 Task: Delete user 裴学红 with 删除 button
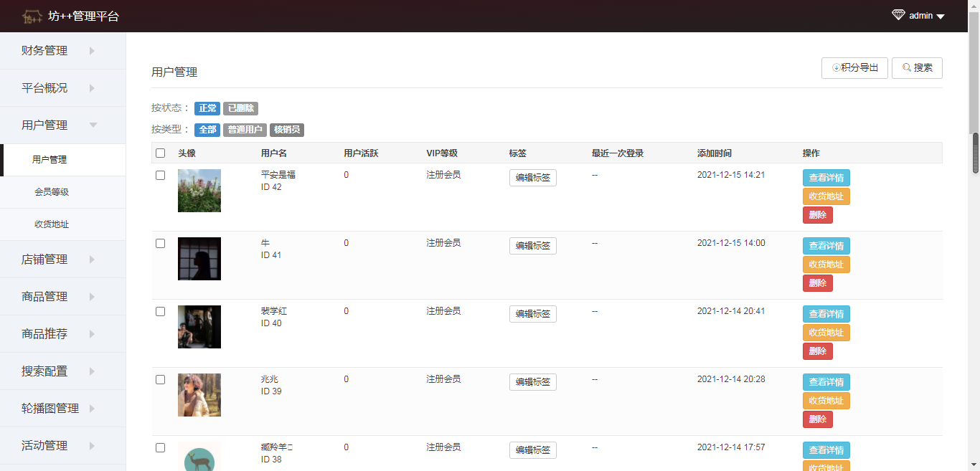pyautogui.click(x=817, y=351)
